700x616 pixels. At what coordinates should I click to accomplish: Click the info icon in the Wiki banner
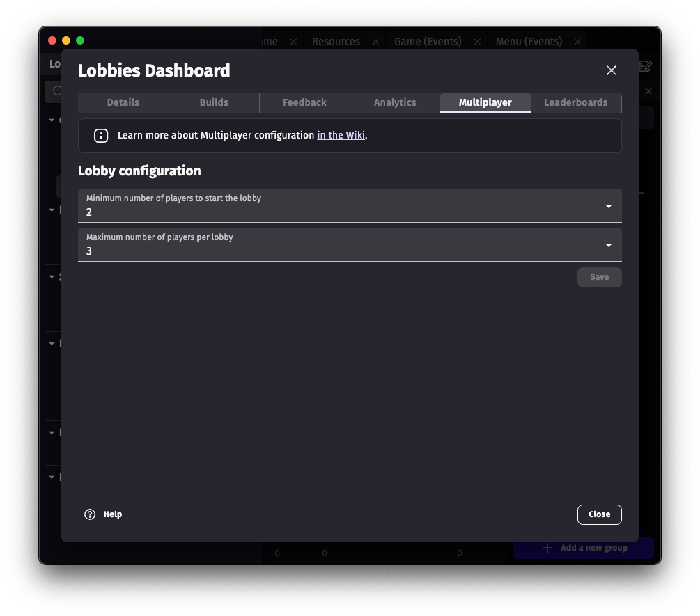point(100,136)
